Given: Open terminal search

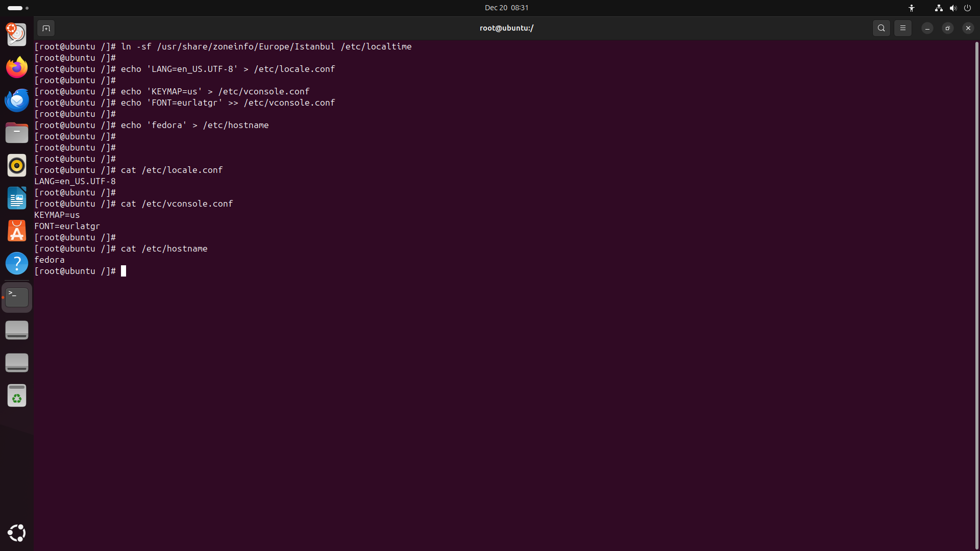Looking at the screenshot, I should coord(881,28).
